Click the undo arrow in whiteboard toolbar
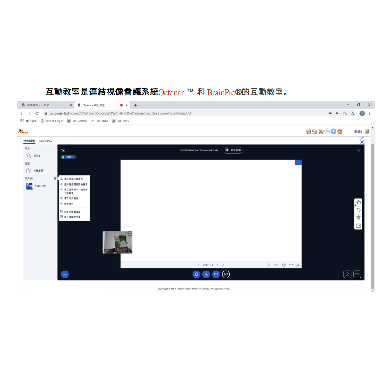The image size is (380, 380). pyautogui.click(x=358, y=210)
